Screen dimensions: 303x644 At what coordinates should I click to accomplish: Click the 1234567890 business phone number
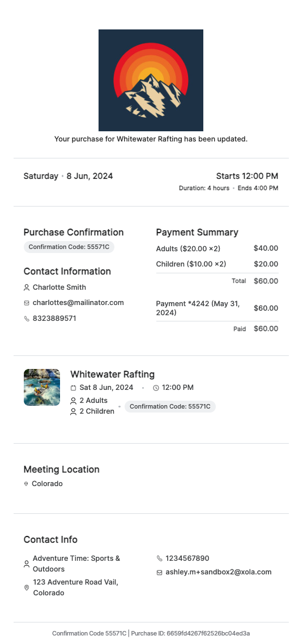point(187,559)
